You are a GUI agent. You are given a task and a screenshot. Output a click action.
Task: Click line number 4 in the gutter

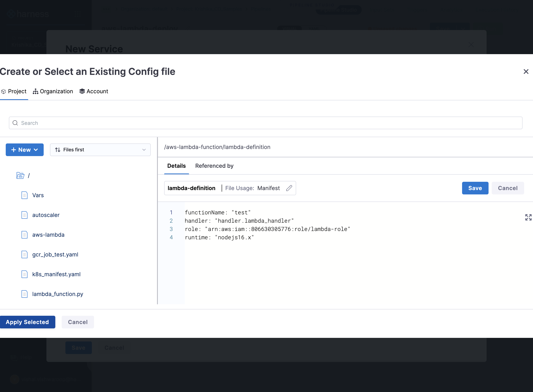point(171,237)
